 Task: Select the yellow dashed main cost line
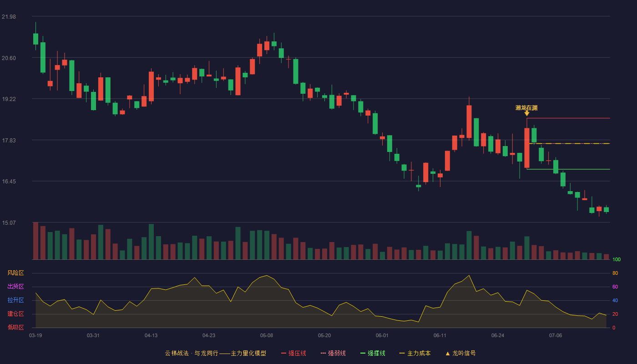568,143
